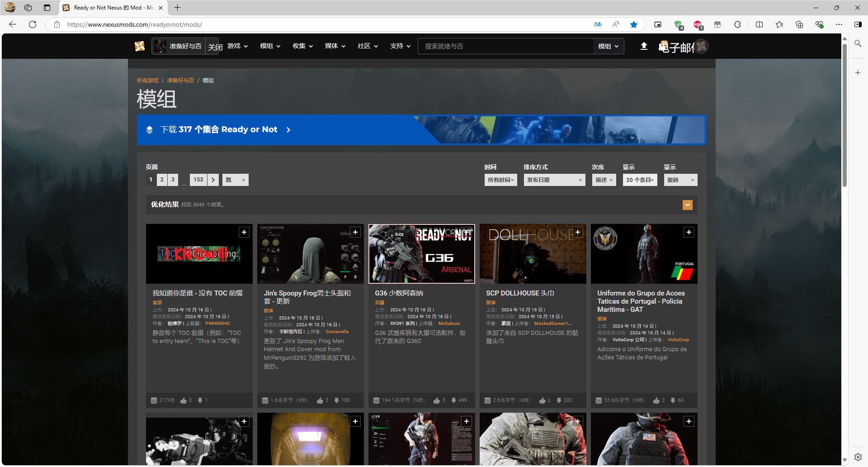Click plus icon on SCP DOLLHOUSE card

pyautogui.click(x=578, y=232)
